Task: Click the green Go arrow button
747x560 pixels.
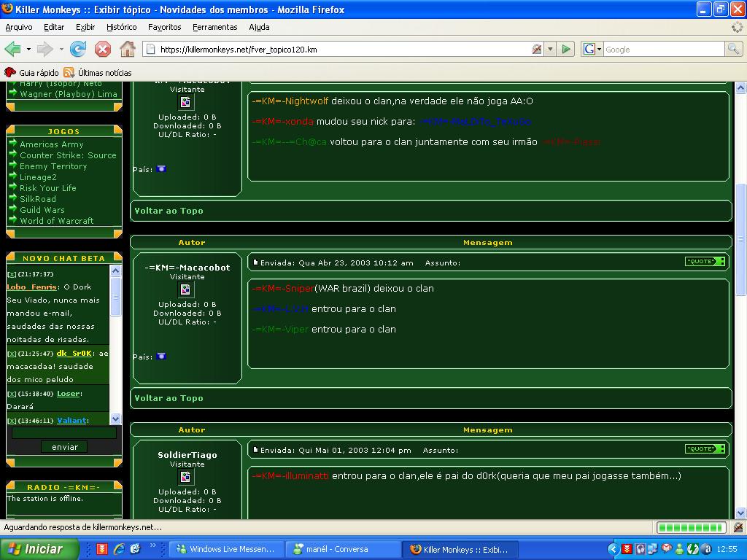Action: point(566,49)
